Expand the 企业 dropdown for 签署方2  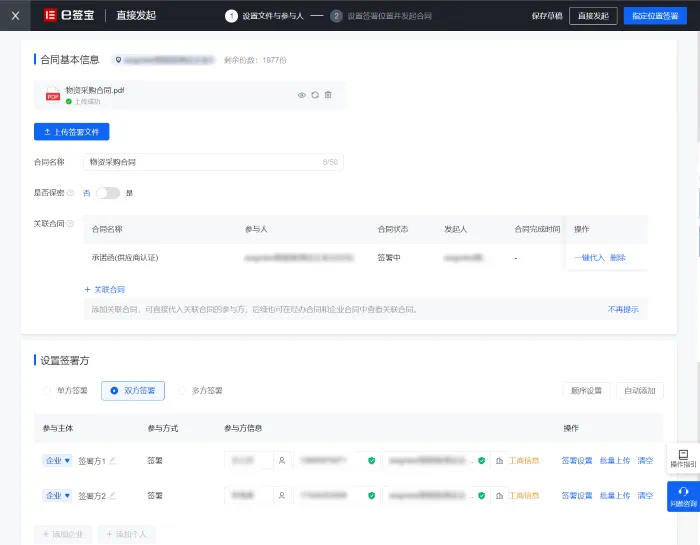point(58,495)
